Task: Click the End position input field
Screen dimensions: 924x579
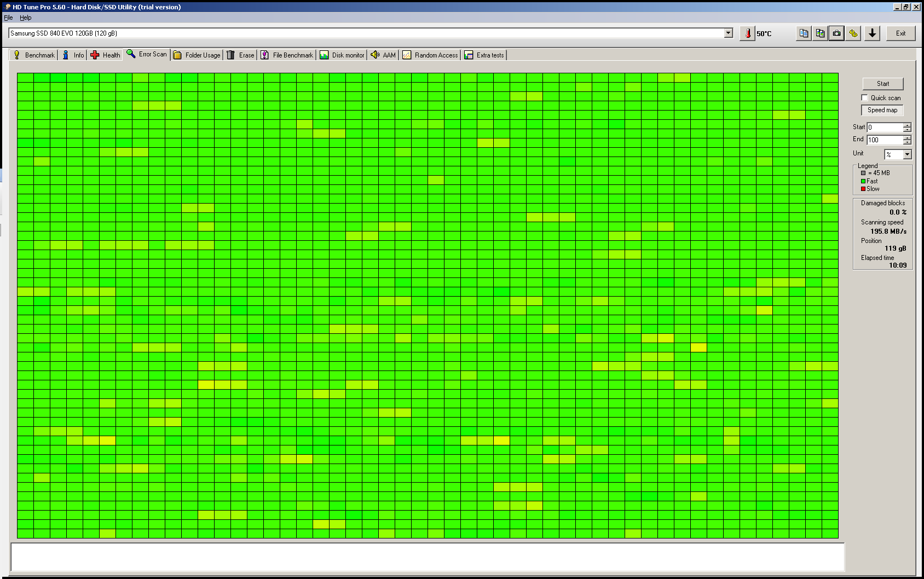Action: point(884,140)
